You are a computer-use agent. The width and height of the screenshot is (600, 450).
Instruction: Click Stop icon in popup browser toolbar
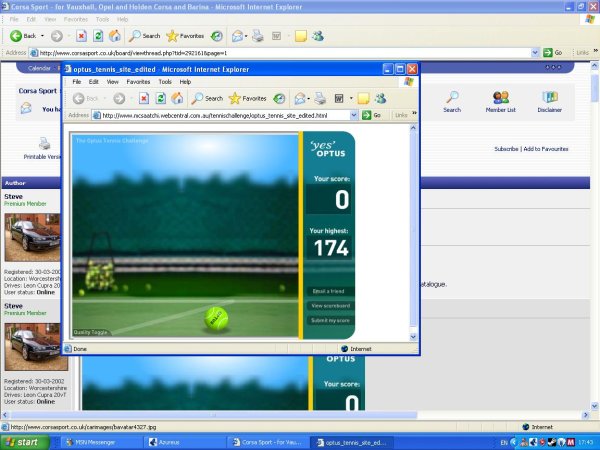coord(144,98)
